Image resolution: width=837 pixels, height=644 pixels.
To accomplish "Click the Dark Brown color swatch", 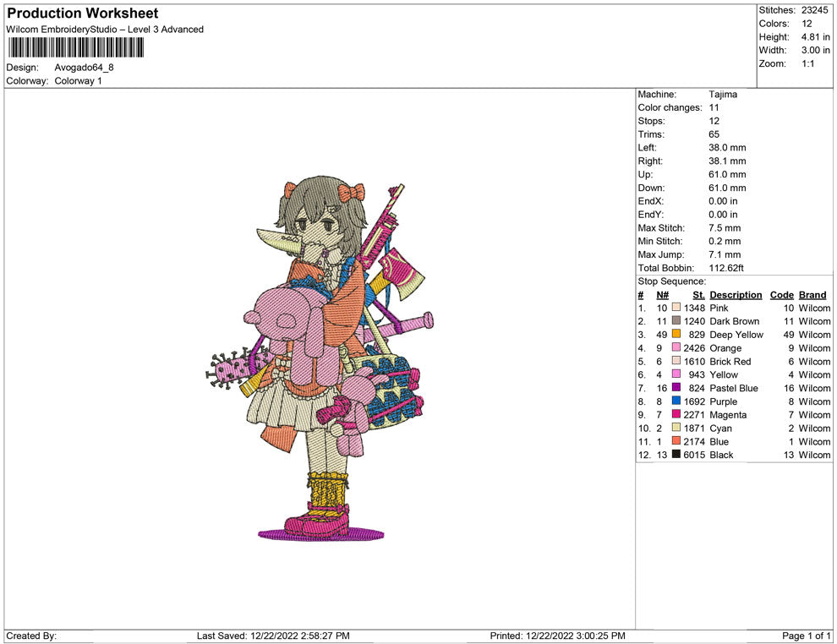I will 676,320.
